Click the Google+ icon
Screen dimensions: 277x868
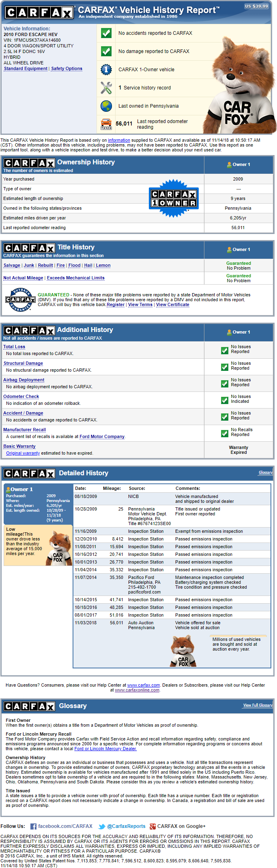[x=152, y=827]
